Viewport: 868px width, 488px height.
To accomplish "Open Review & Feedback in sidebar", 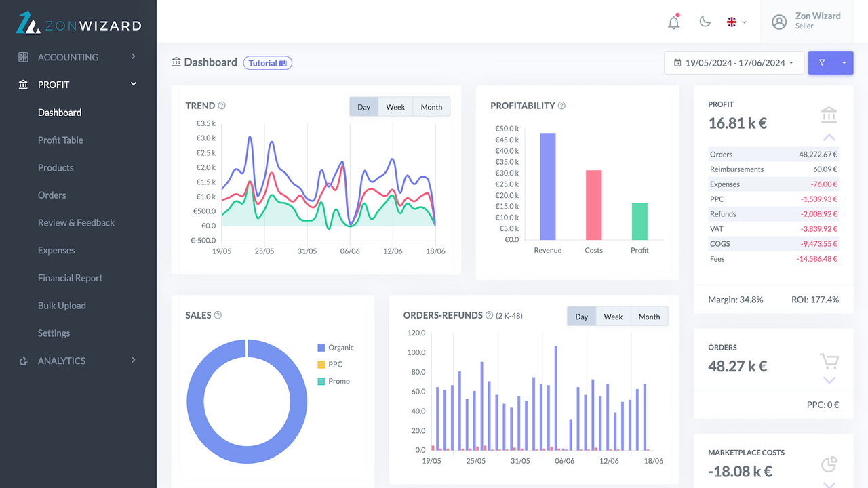I will tap(76, 223).
